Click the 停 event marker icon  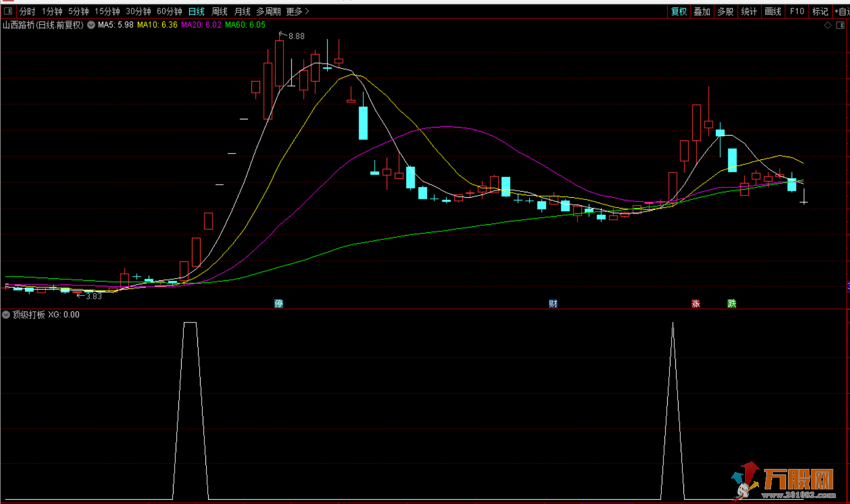279,304
